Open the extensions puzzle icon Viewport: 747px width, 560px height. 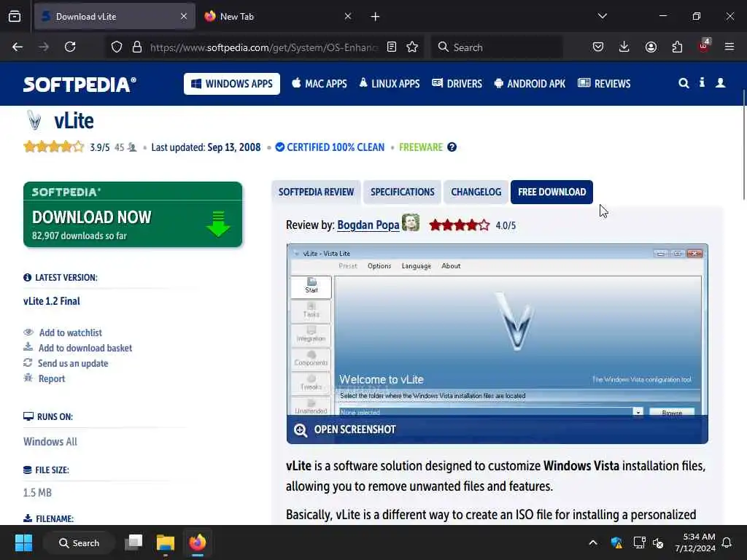point(677,47)
